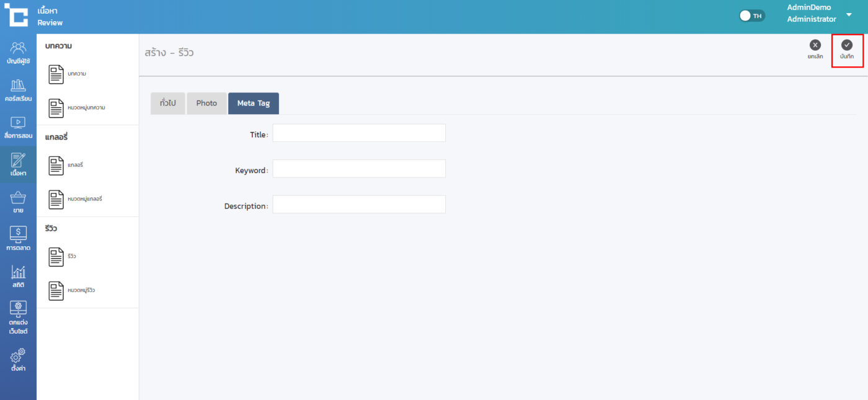Viewport: 868px width, 400px height.
Task: Open หมวดหมู่บทความ (article categories) menu item
Action: pos(77,108)
